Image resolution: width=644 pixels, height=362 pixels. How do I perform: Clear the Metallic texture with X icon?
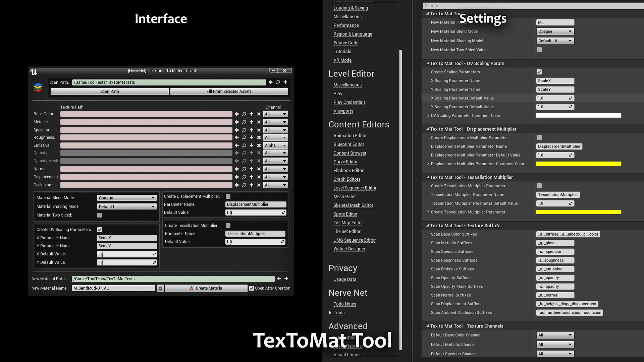[259, 122]
